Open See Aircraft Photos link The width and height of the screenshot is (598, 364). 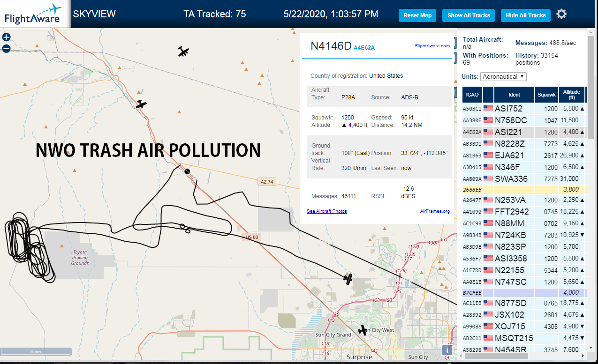pos(326,211)
